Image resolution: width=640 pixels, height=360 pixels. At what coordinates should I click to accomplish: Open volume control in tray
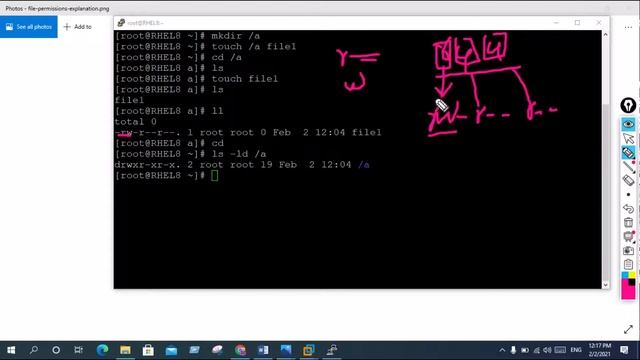547,350
